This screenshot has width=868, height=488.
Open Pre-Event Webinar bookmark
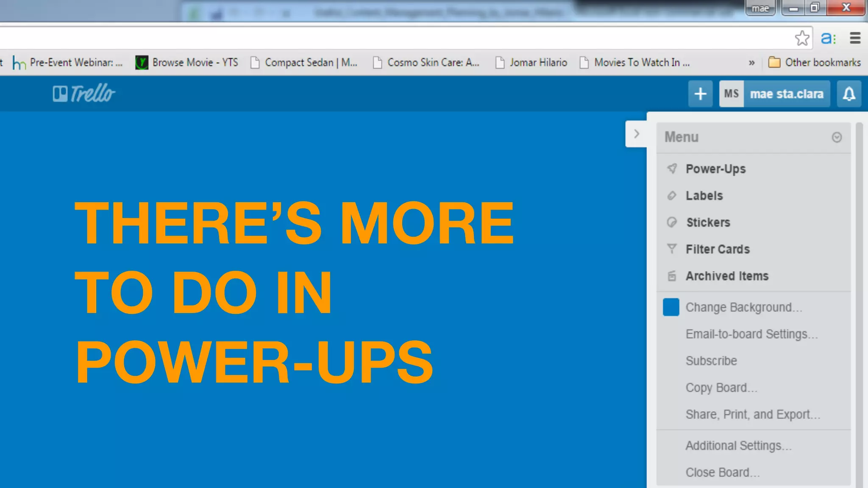tap(68, 63)
